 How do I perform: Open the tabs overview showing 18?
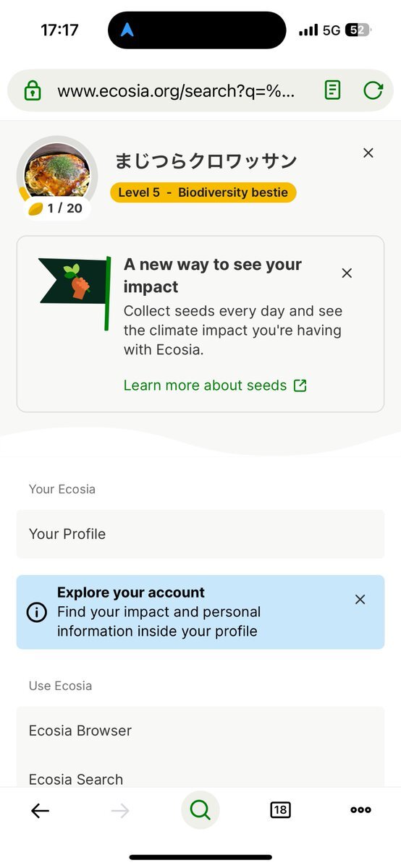pyautogui.click(x=280, y=810)
